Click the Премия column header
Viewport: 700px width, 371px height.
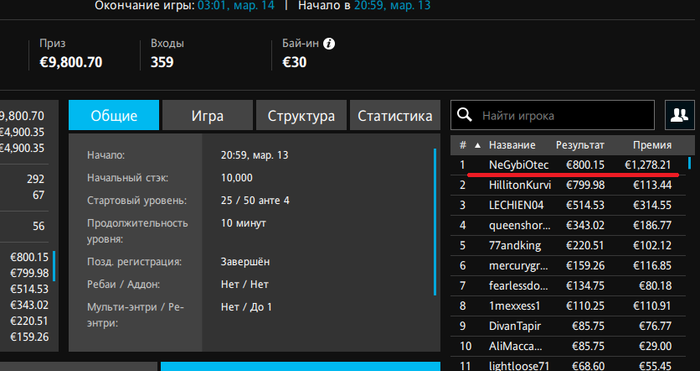click(x=652, y=145)
